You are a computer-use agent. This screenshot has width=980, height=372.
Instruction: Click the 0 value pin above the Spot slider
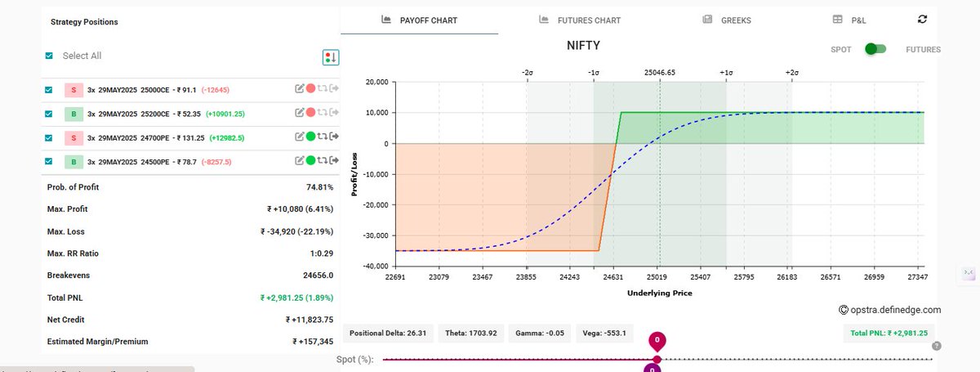(657, 340)
